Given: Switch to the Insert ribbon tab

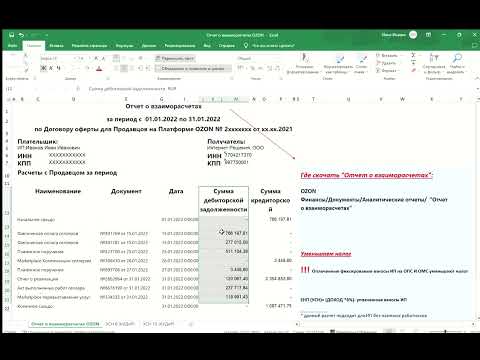Looking at the screenshot, I should [56, 46].
